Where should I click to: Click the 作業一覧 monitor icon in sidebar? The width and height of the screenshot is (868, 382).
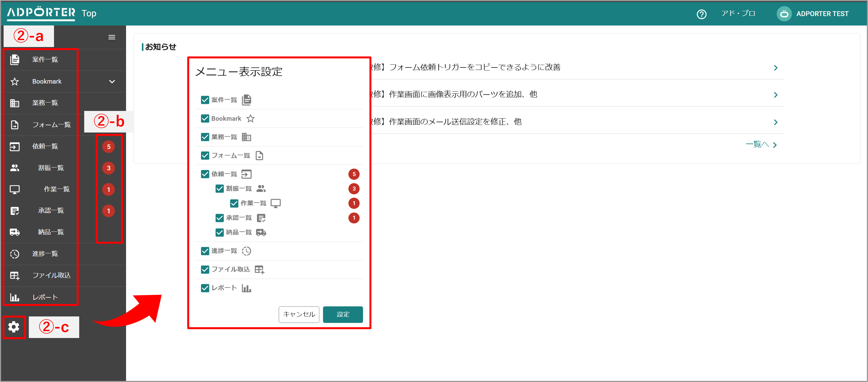(14, 189)
